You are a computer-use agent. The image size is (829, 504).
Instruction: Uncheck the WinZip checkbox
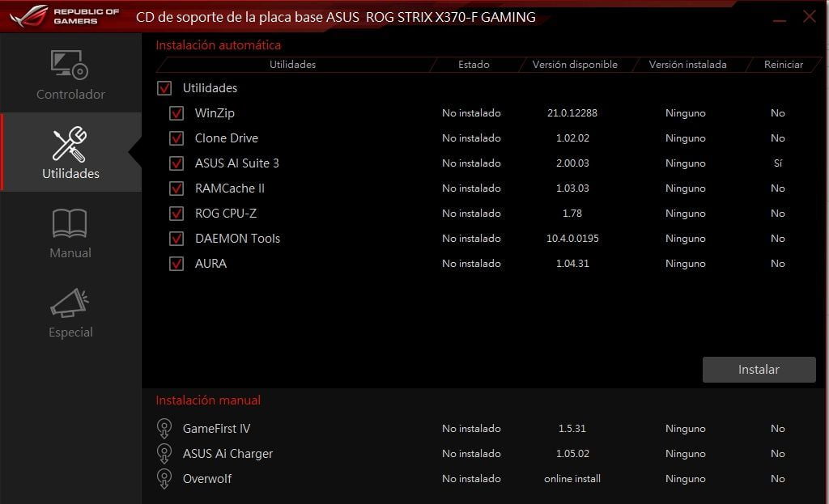tap(176, 113)
